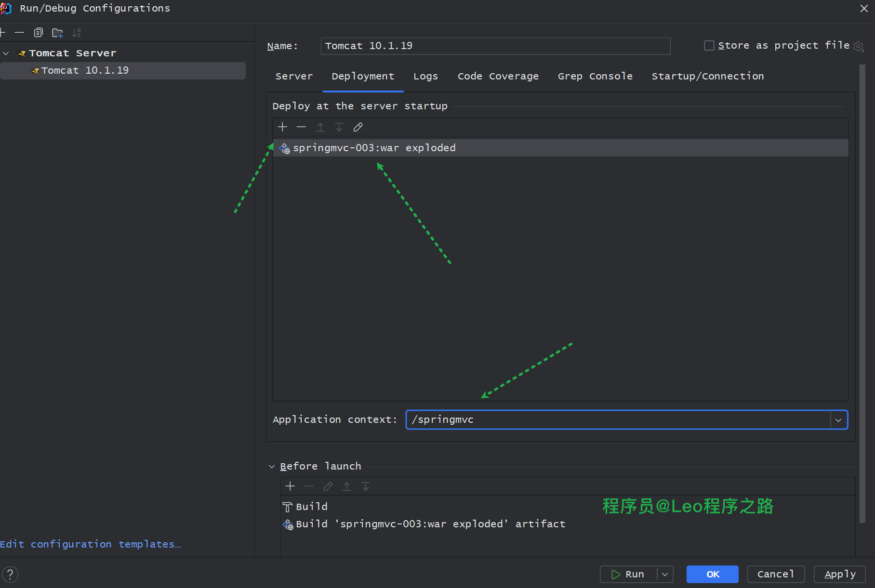
Task: Move Before launch task down
Action: click(x=366, y=486)
